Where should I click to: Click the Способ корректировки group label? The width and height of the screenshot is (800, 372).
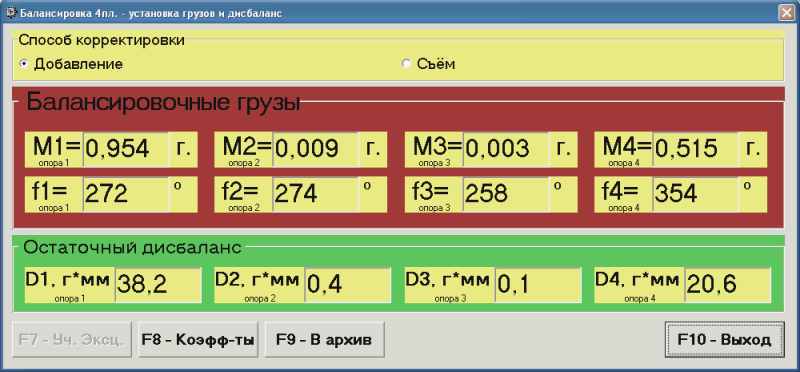pos(101,40)
